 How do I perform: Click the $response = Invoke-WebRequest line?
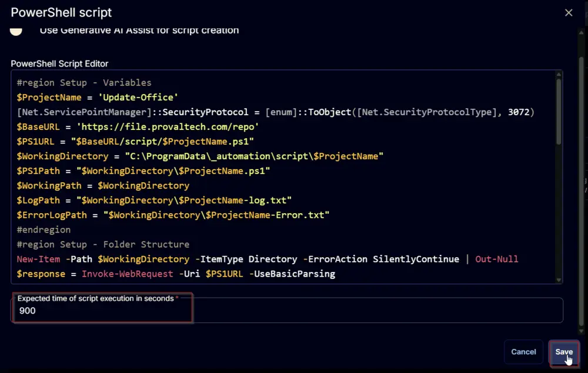(x=176, y=274)
